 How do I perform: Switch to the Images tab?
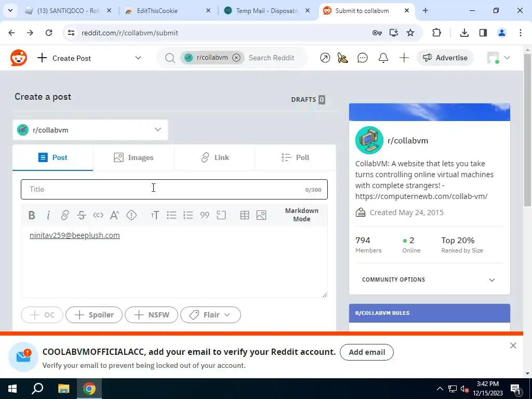pos(134,158)
